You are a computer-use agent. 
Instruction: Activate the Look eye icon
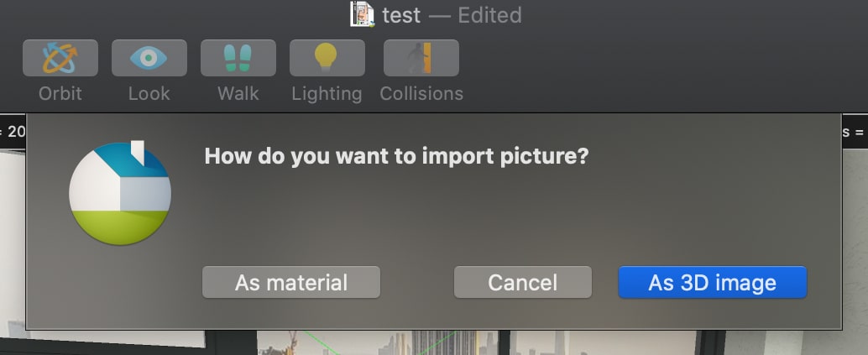point(149,58)
